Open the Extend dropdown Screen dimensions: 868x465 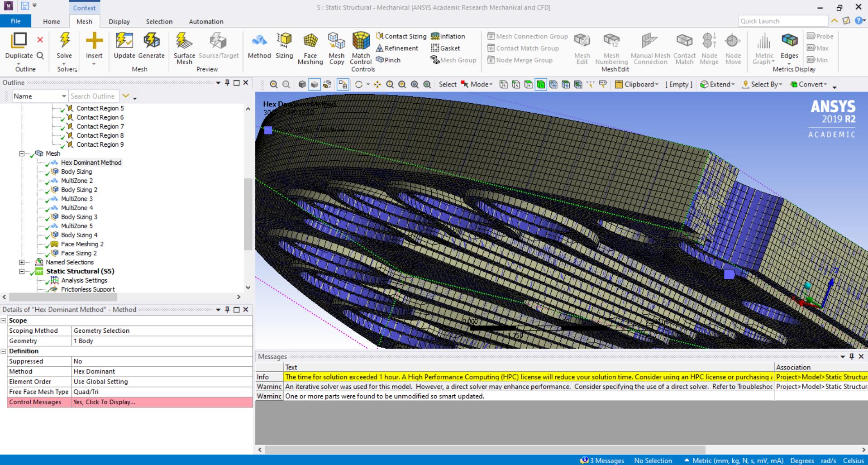click(x=718, y=84)
